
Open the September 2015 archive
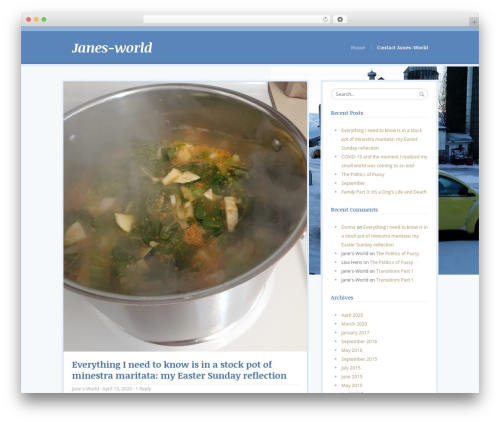pyautogui.click(x=359, y=359)
